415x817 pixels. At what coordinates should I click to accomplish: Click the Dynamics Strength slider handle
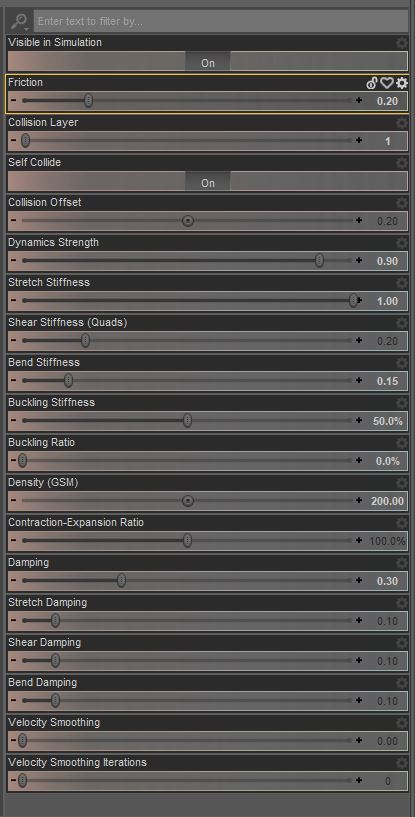[320, 261]
